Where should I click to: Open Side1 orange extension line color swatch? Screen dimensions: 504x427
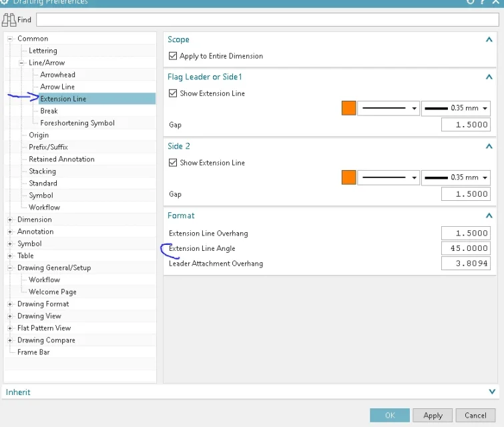click(x=348, y=108)
